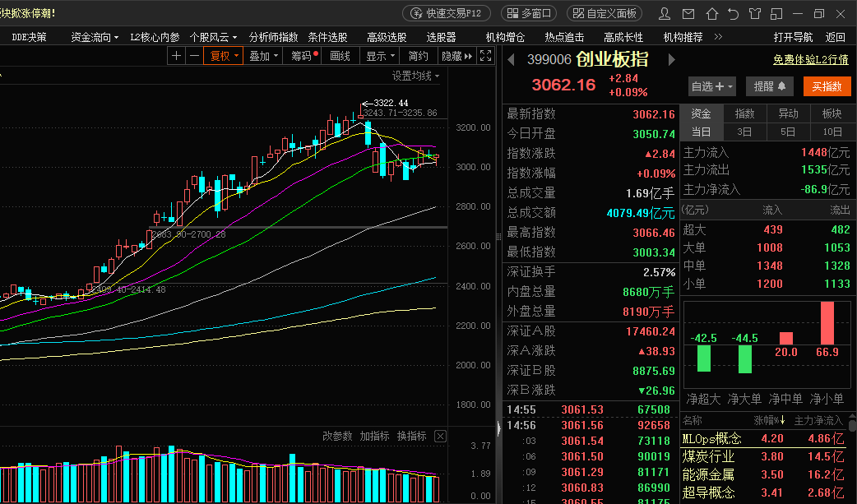Sort by 涨幅% column header
This screenshot has height=504, width=857.
tap(770, 420)
